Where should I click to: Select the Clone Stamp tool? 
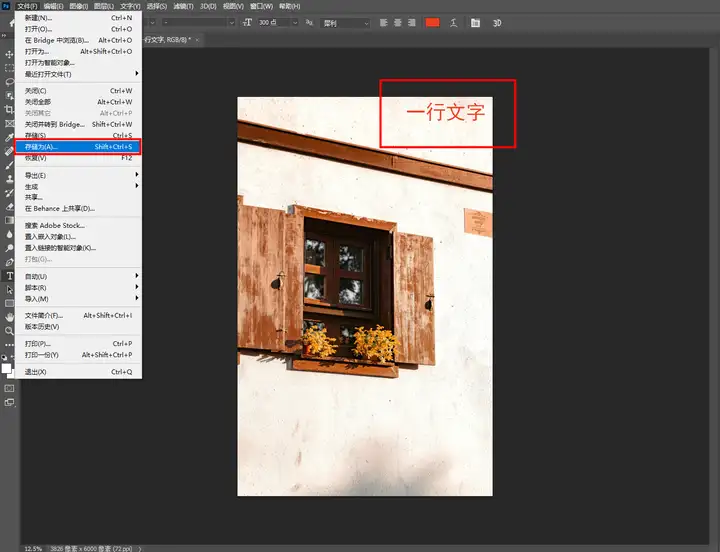coord(9,179)
